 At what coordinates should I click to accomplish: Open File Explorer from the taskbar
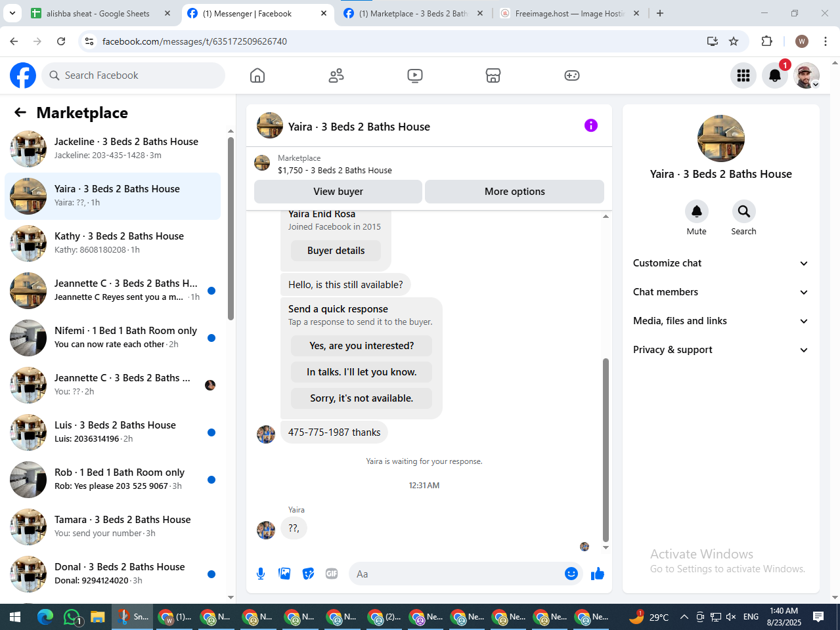[98, 617]
